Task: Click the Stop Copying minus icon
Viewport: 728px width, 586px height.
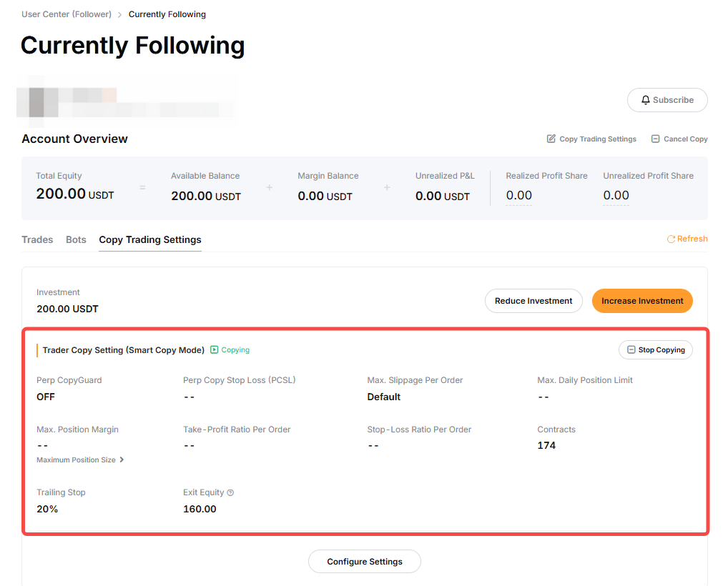Action: (631, 350)
